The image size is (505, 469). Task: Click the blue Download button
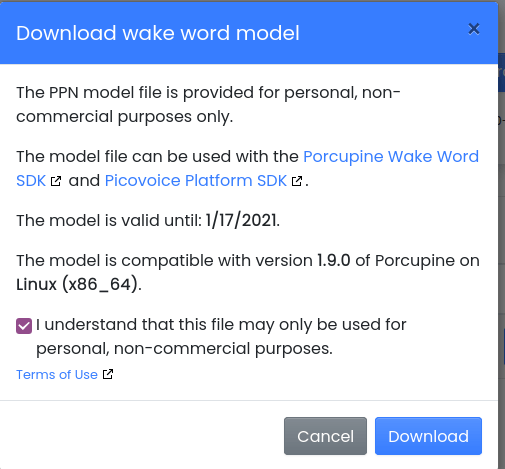tap(428, 436)
